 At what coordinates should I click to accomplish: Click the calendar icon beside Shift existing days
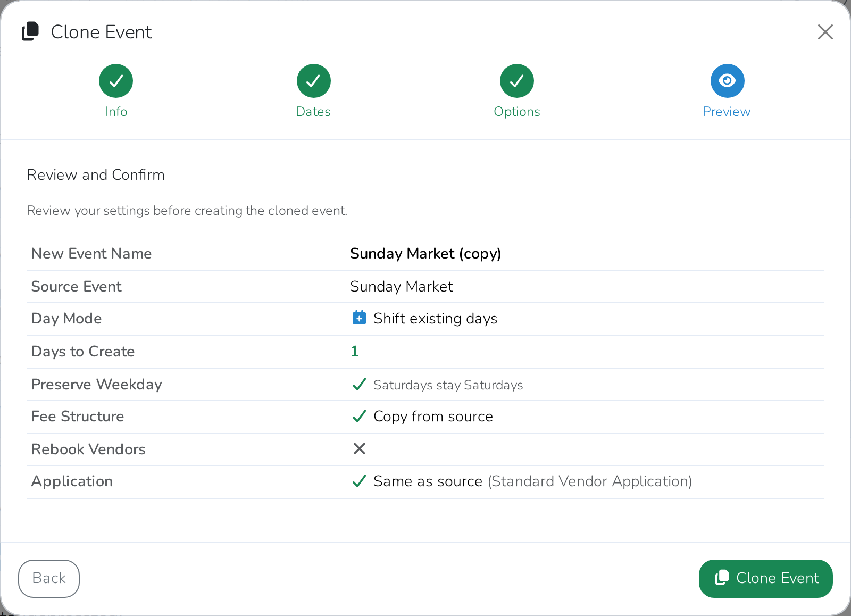point(360,318)
